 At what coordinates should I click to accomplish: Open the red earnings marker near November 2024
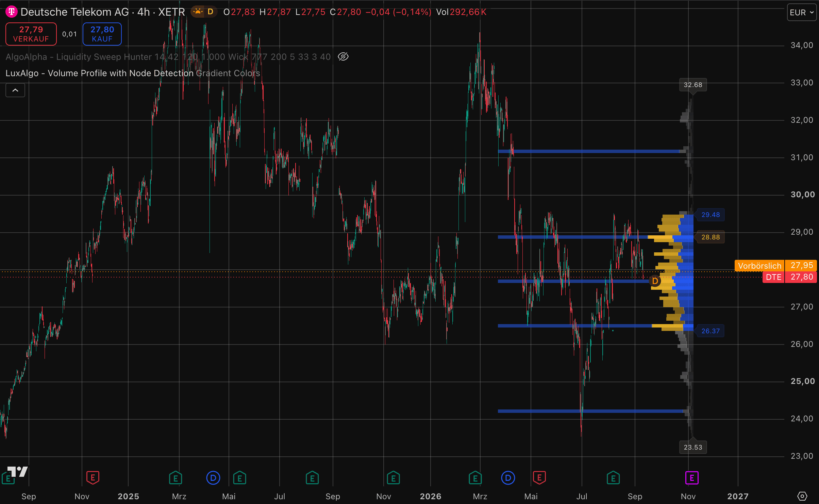93,478
